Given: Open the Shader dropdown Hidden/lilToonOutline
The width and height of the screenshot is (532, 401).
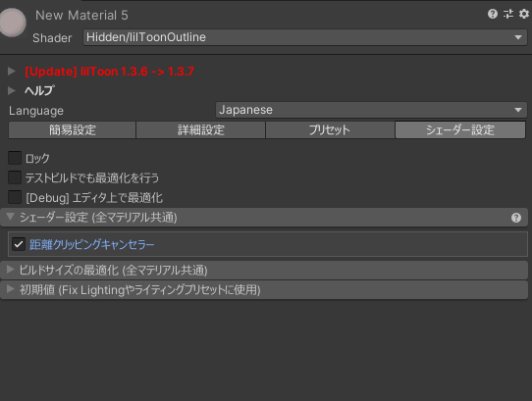Looking at the screenshot, I should click(x=305, y=37).
